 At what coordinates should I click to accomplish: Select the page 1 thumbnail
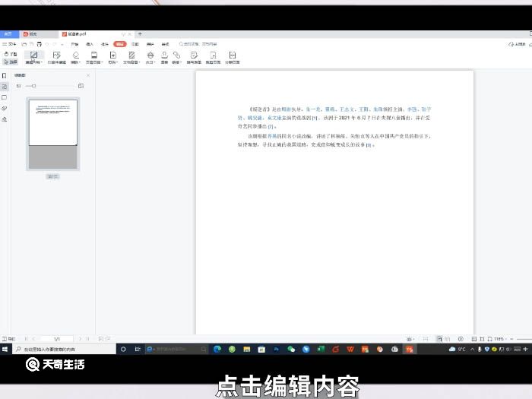[x=53, y=134]
